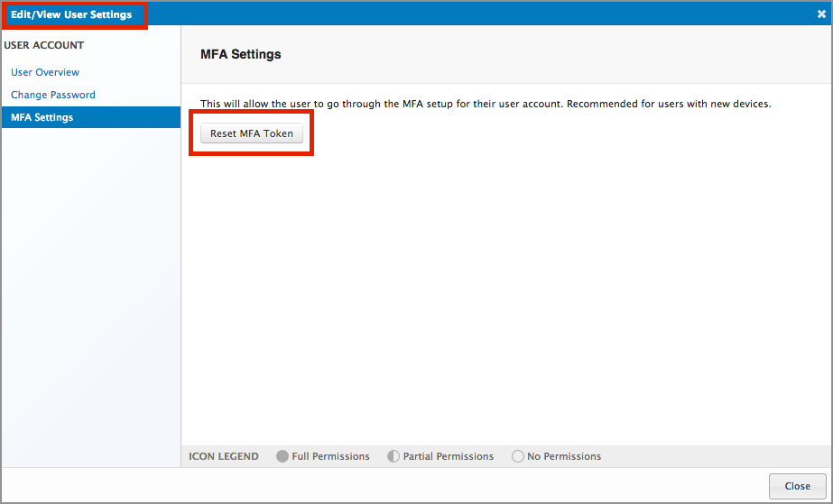
Task: Click the No Permissions legend label
Action: (564, 456)
